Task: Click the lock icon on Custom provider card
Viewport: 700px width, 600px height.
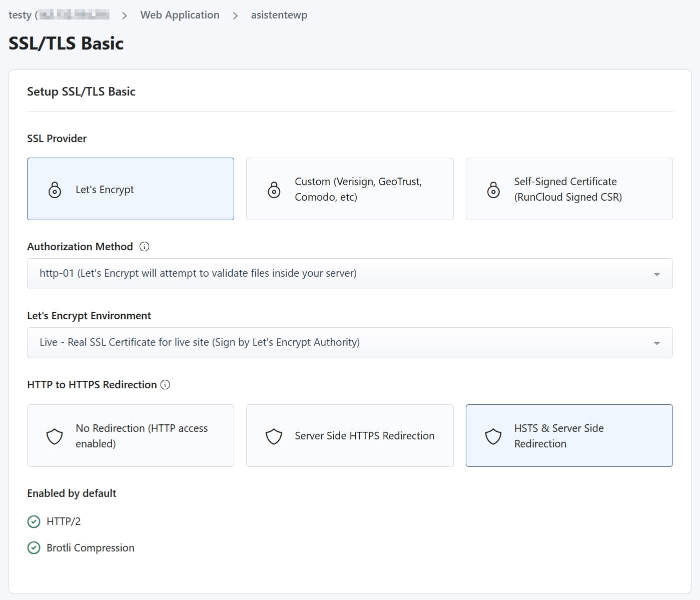Action: coord(274,190)
